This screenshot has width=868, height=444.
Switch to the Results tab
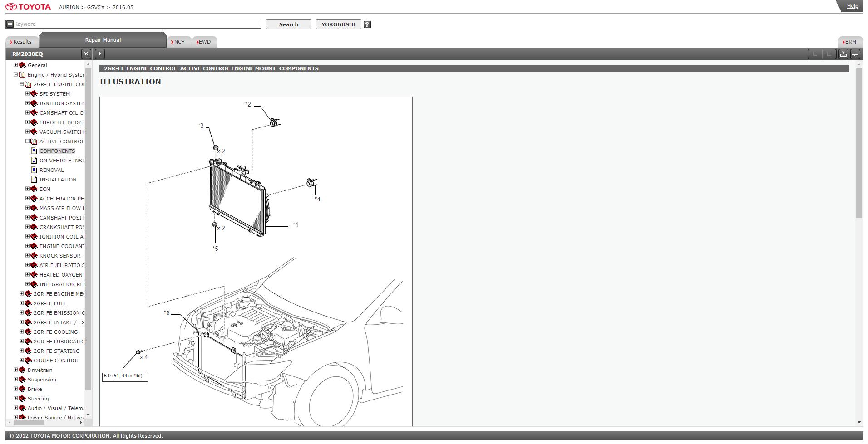click(22, 42)
